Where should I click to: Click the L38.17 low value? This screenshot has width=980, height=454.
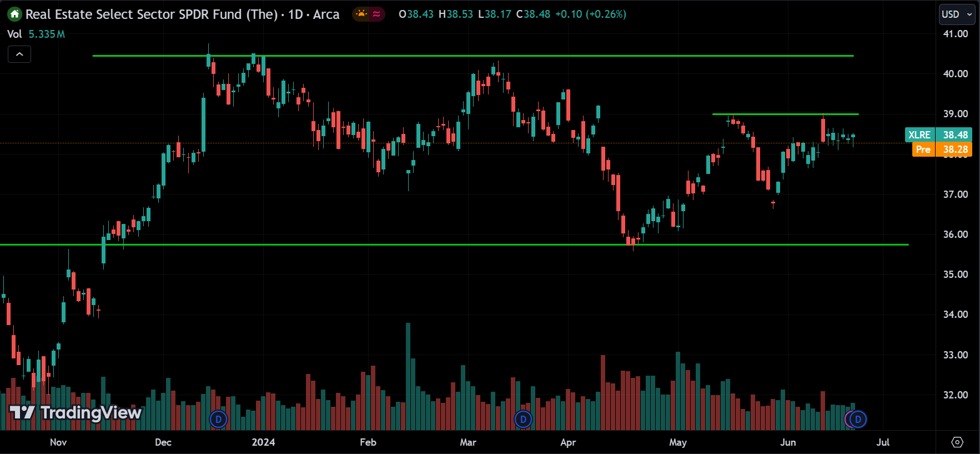[x=495, y=14]
